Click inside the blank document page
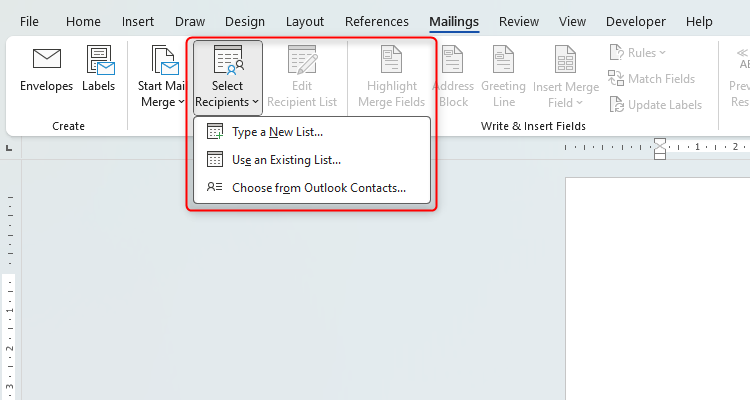 [x=658, y=289]
